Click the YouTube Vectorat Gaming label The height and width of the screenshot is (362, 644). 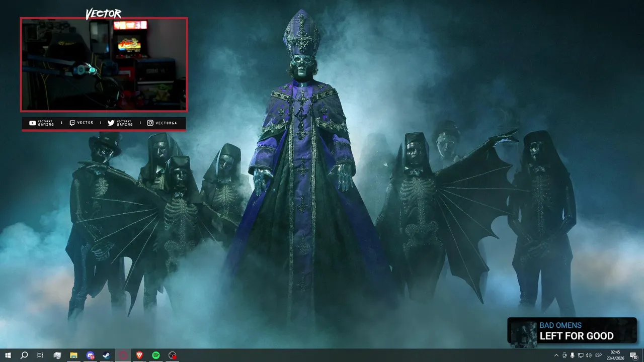pos(41,123)
